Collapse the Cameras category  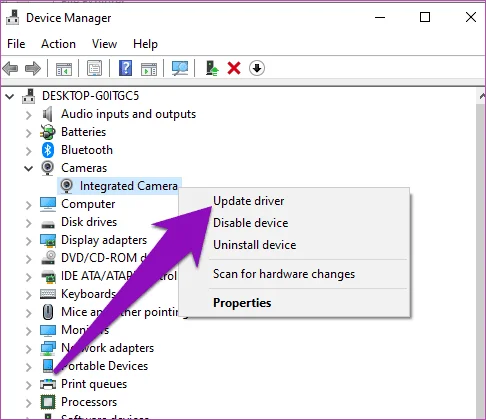[29, 168]
